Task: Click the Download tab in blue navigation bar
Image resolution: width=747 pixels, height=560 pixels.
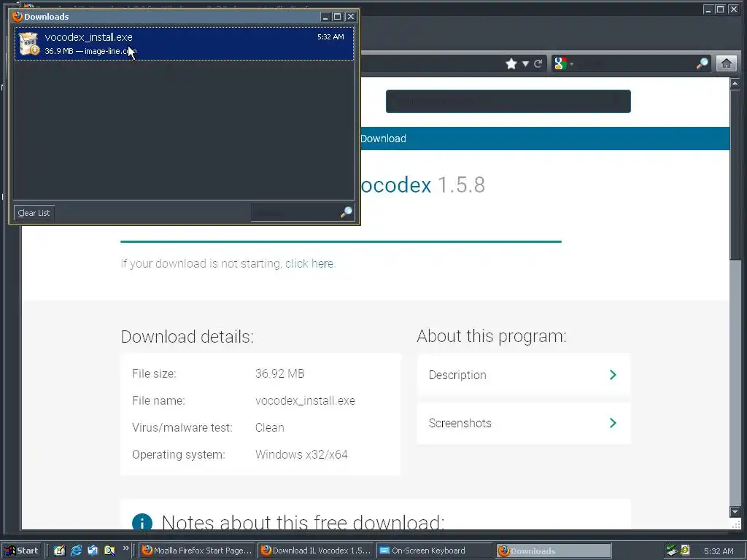Action: pyautogui.click(x=383, y=139)
